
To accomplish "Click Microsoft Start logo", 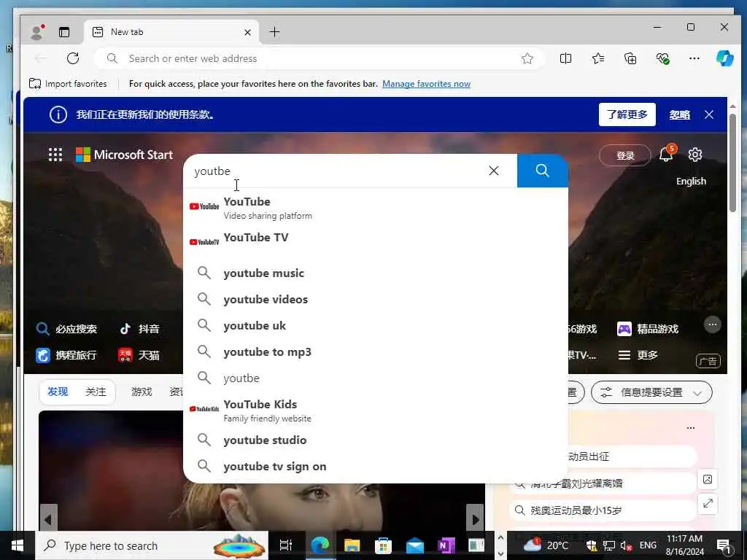I will 124,155.
